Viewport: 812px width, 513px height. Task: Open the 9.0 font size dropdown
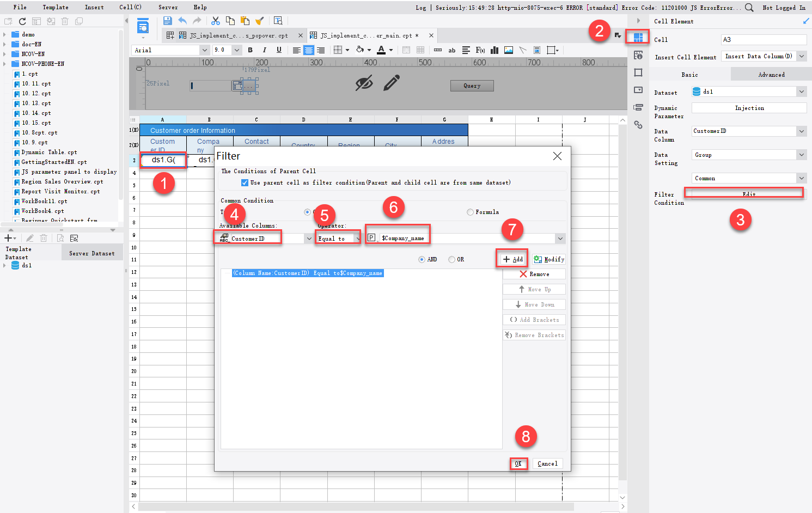pos(237,50)
